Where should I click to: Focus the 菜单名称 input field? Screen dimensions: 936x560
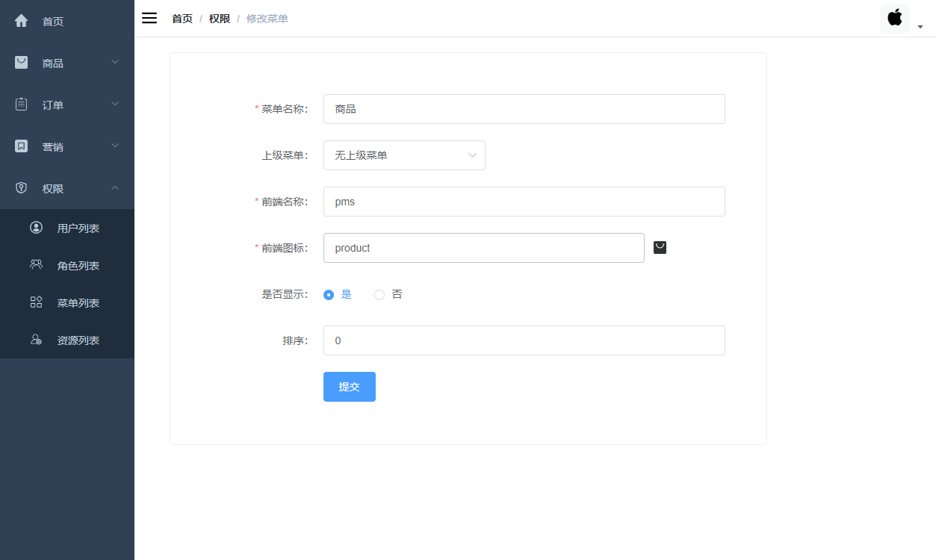(524, 109)
